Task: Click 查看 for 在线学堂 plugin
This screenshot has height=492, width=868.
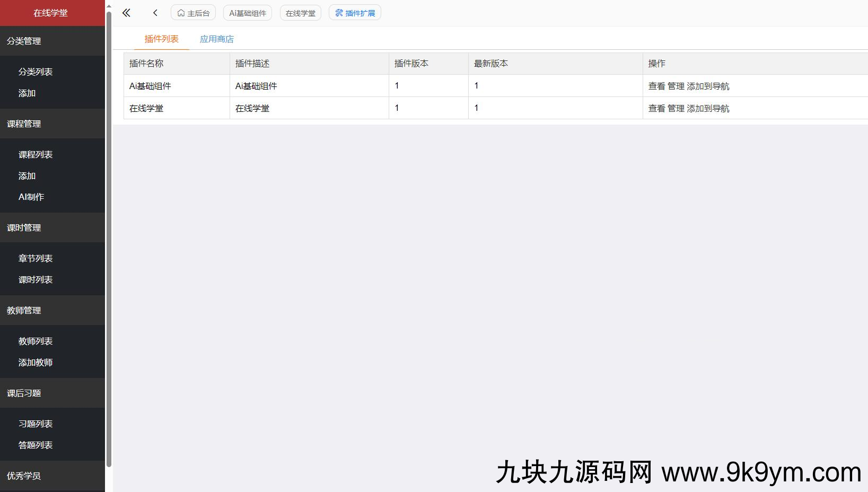Action: point(656,108)
